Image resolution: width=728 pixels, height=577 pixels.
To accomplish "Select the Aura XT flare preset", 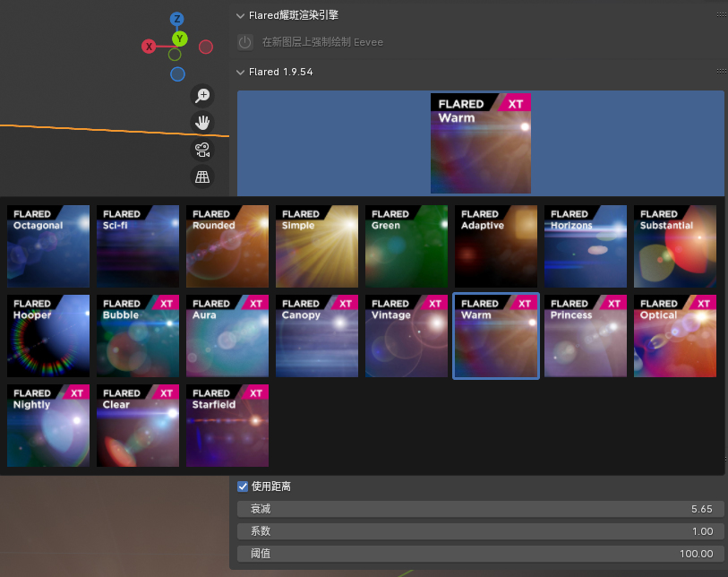I will coord(227,336).
